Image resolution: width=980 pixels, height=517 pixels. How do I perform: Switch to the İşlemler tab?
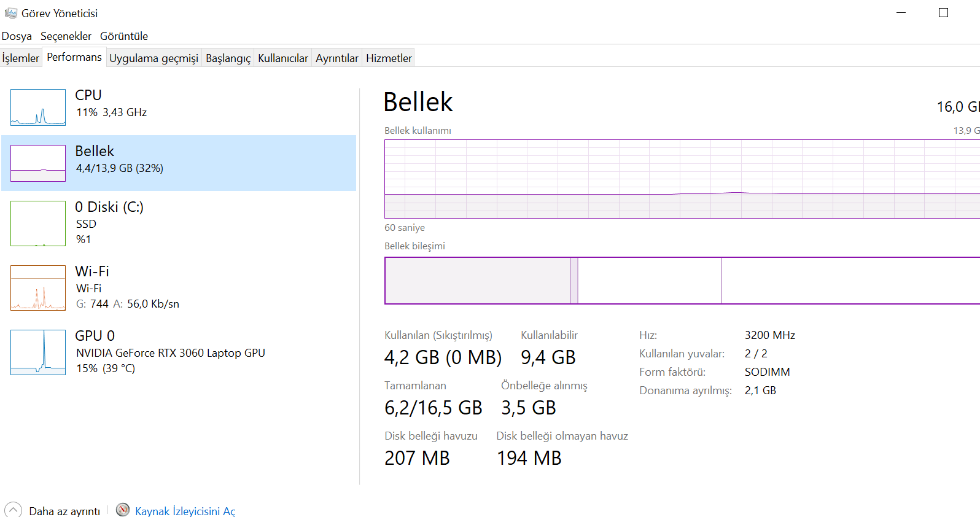pos(21,58)
